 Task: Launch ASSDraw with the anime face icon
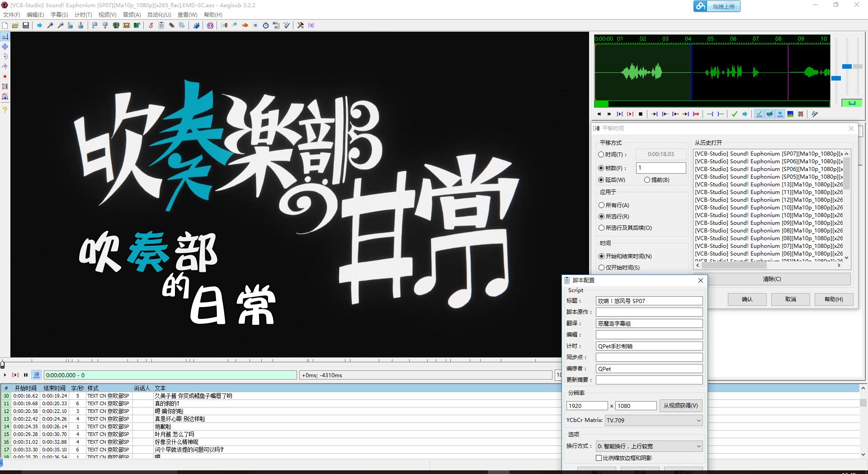210,25
